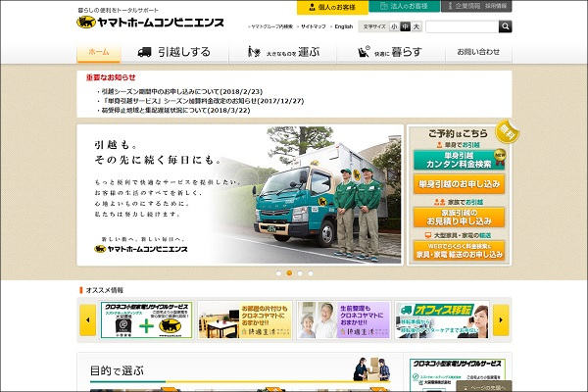The width and height of the screenshot is (588, 392).
Task: Set font size to large (大)
Action: (x=416, y=26)
